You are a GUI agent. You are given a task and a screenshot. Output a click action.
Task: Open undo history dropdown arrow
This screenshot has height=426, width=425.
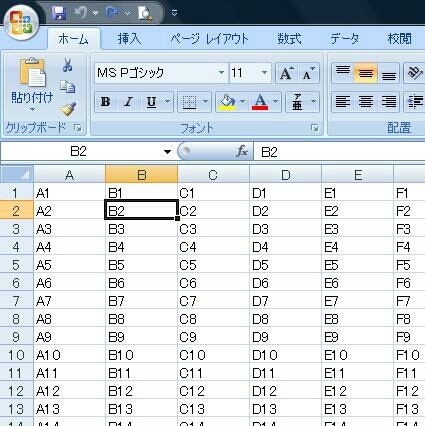click(x=95, y=13)
